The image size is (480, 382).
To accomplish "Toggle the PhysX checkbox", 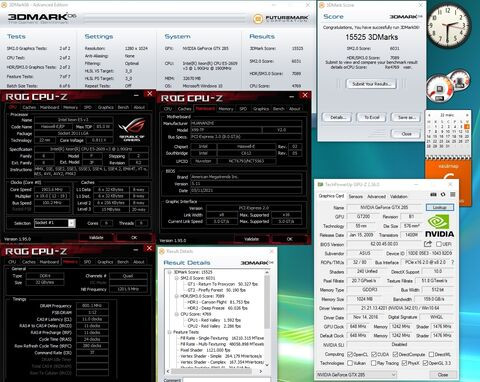I will (404, 363).
